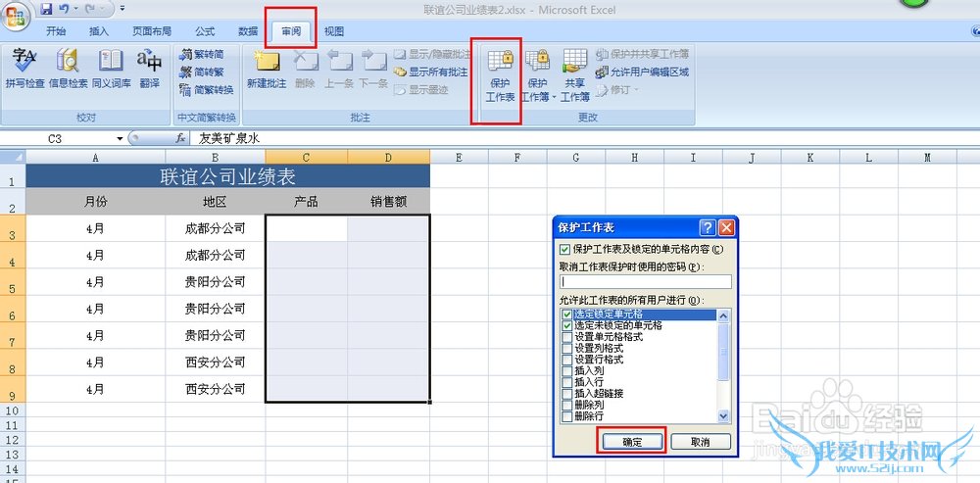980x483 pixels.
Task: Click 显示墨迹 ink option
Action: point(421,90)
